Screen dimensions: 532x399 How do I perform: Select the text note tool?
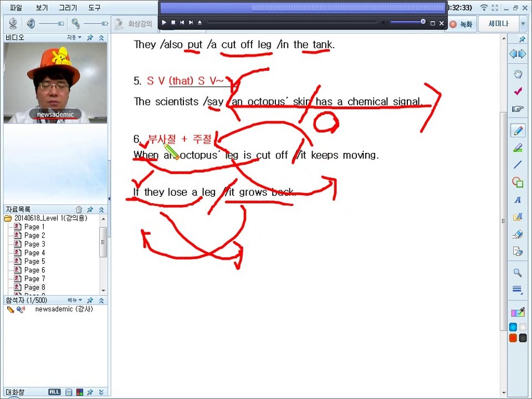(518, 217)
